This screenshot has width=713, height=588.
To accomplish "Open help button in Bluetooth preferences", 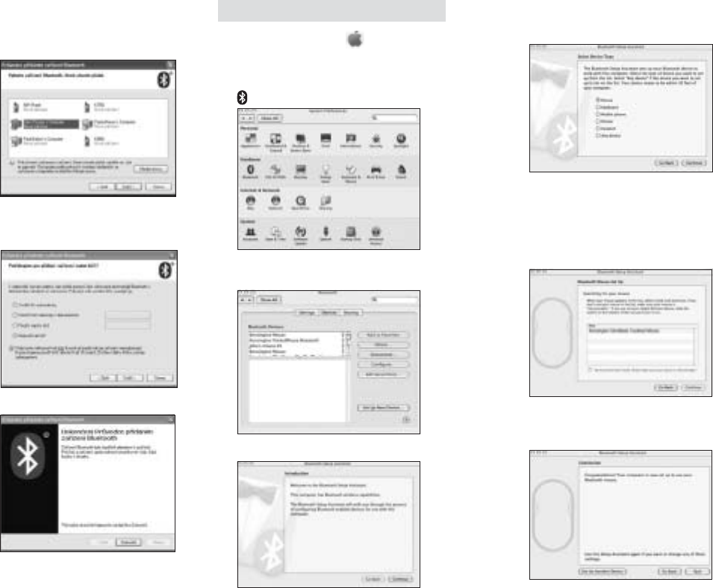I will click(406, 420).
